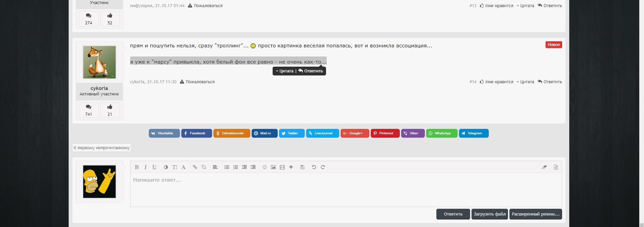Focus the 'Напишите ответ...' text area
This screenshot has width=644, height=227.
(346, 189)
